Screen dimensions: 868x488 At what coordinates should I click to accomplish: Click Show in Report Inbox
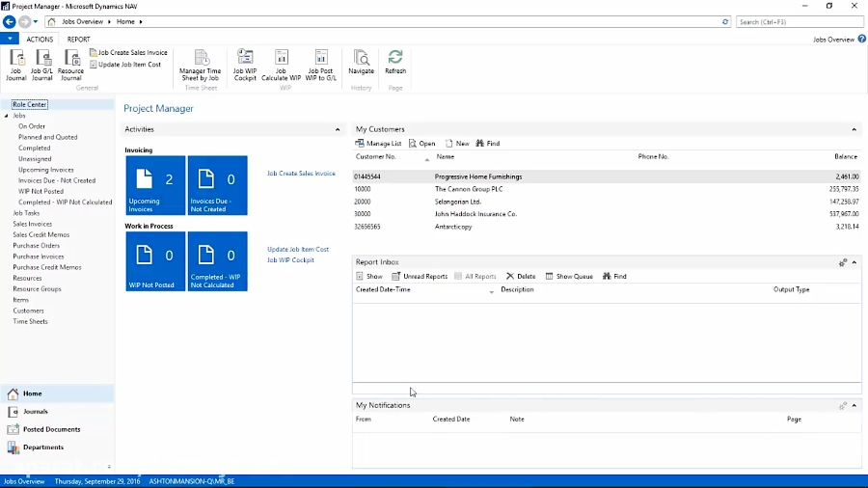(369, 276)
